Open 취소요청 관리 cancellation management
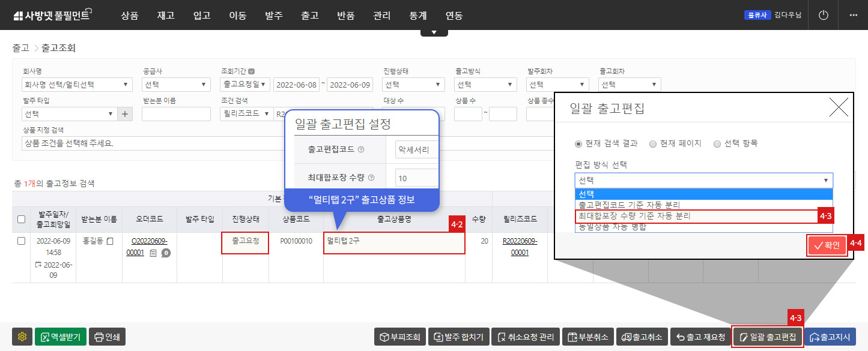The height and width of the screenshot is (351, 868). (525, 336)
